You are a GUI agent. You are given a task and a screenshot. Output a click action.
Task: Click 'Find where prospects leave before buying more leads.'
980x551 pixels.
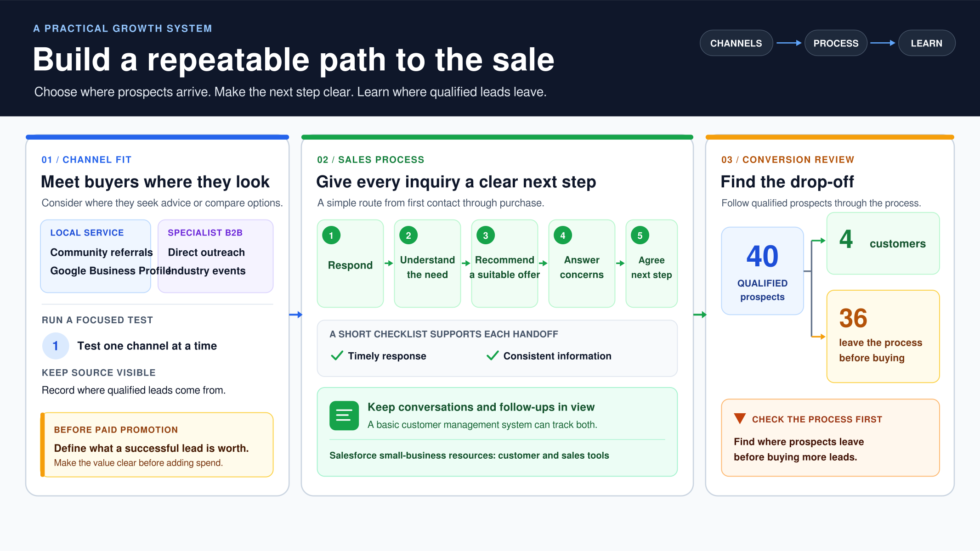click(799, 449)
